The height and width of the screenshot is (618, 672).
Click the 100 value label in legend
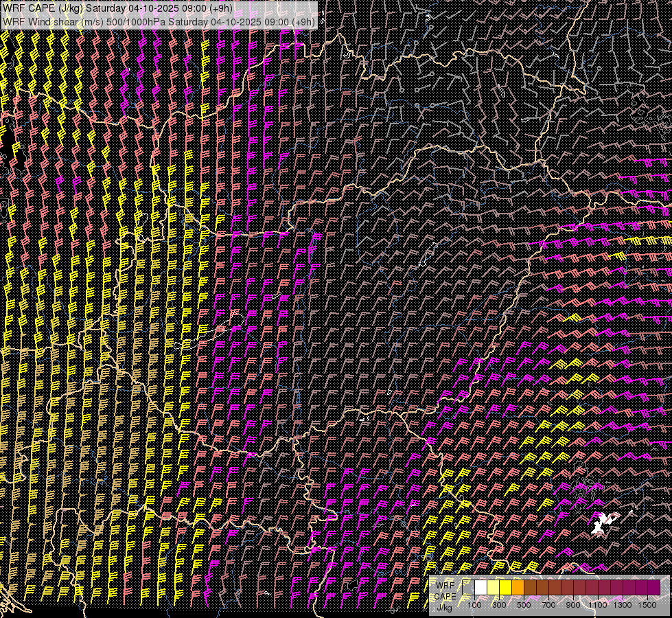point(474,605)
